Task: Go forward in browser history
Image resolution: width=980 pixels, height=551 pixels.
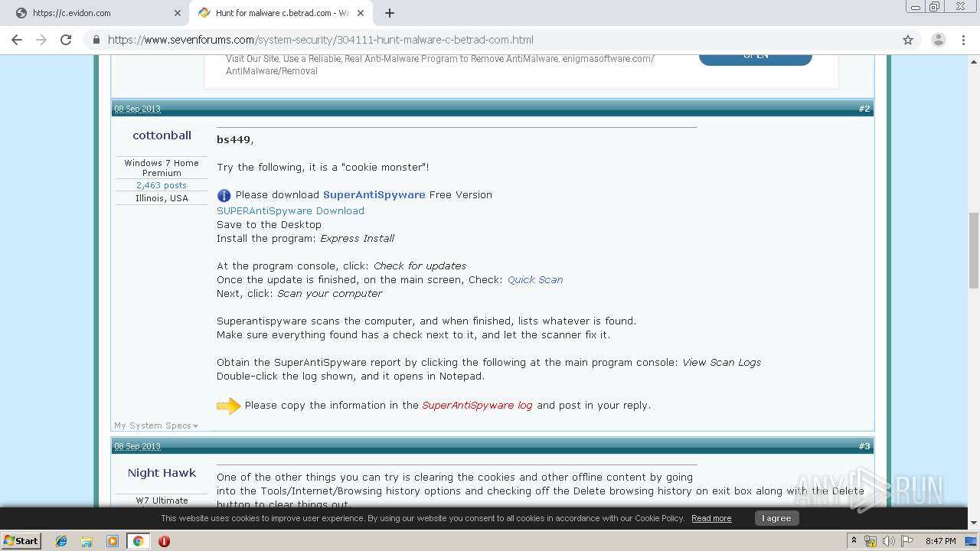Action: point(41,40)
